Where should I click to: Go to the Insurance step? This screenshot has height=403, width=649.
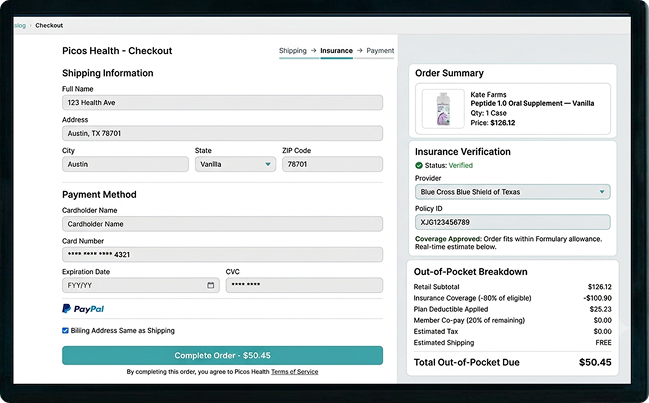click(x=337, y=50)
